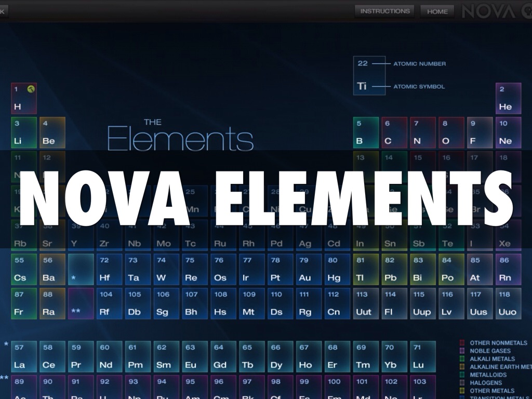Select the Helium (He) element tile
This screenshot has height=399, width=532.
click(508, 98)
